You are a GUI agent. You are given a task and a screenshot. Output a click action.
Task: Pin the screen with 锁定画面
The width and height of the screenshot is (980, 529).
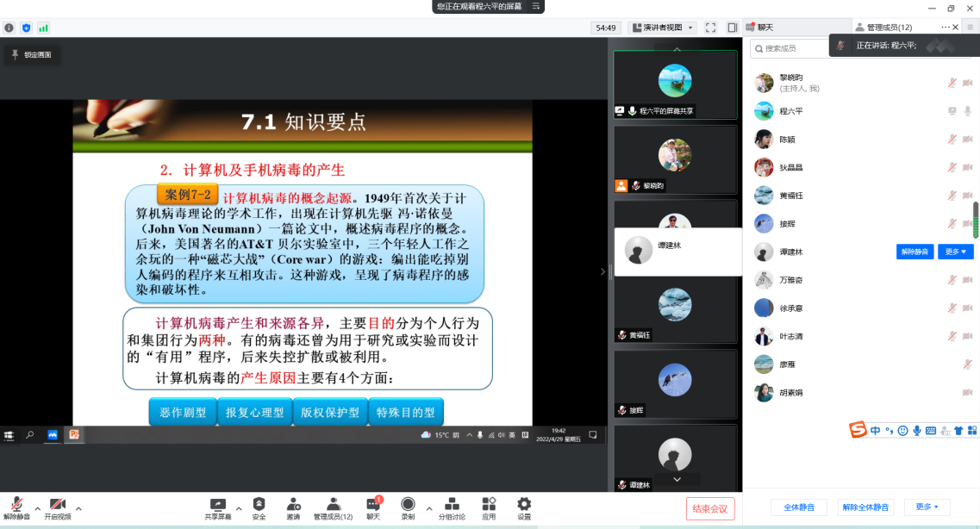(x=31, y=54)
